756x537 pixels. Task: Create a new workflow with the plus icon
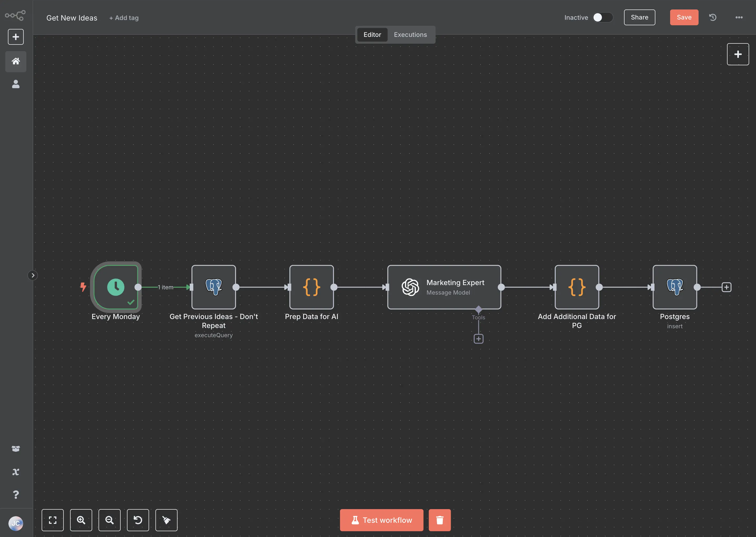click(16, 37)
